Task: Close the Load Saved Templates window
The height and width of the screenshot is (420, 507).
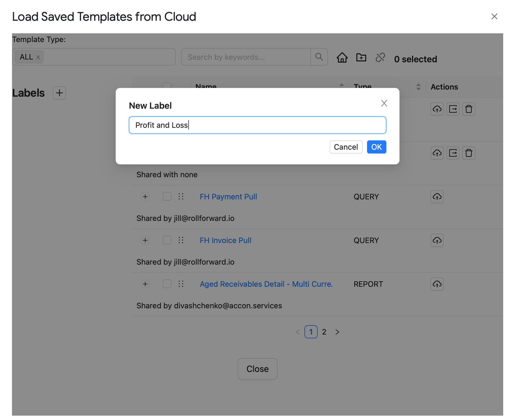Action: tap(494, 17)
